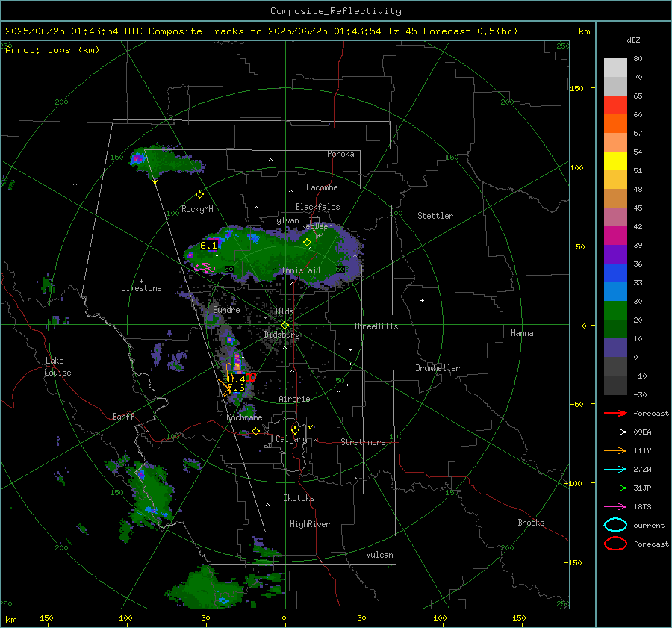Image resolution: width=672 pixels, height=628 pixels.
Task: Click the Banff label
Action: 123,416
